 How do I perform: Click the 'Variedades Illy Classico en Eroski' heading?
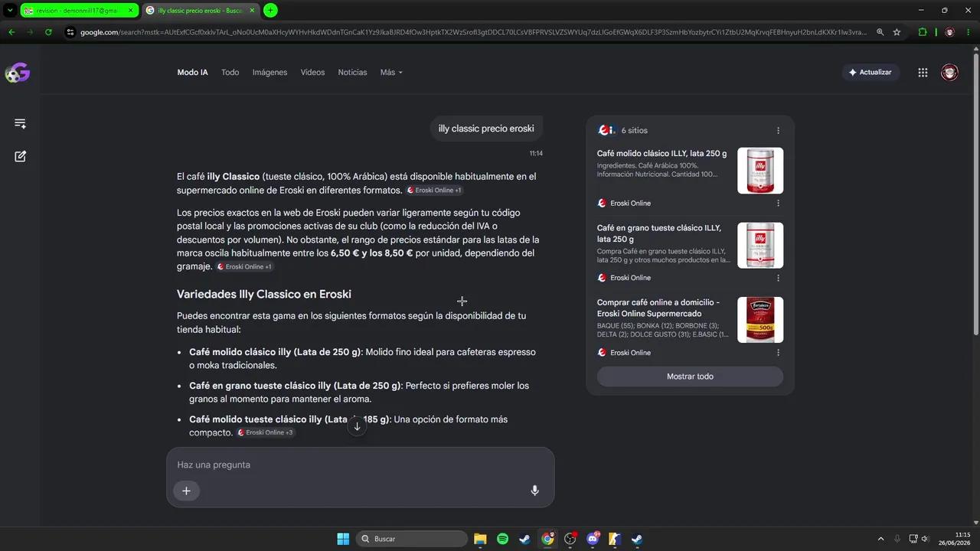click(264, 295)
